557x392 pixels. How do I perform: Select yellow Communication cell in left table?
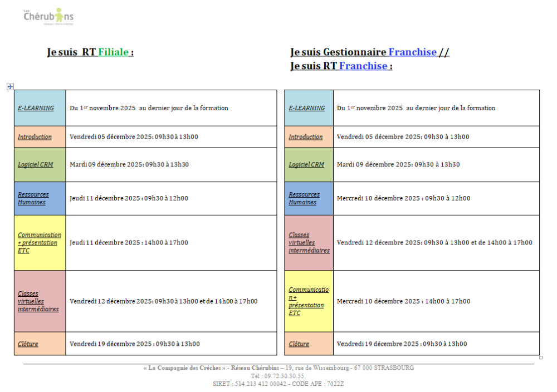(39, 243)
